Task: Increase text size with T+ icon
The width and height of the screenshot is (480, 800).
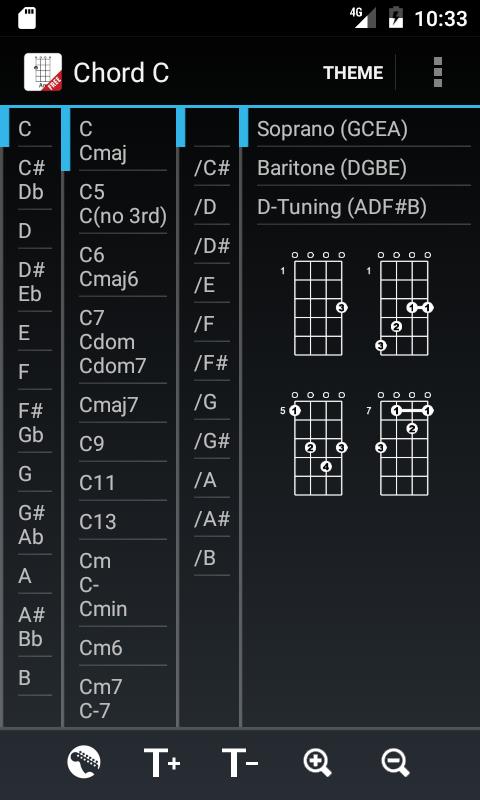Action: 162,763
